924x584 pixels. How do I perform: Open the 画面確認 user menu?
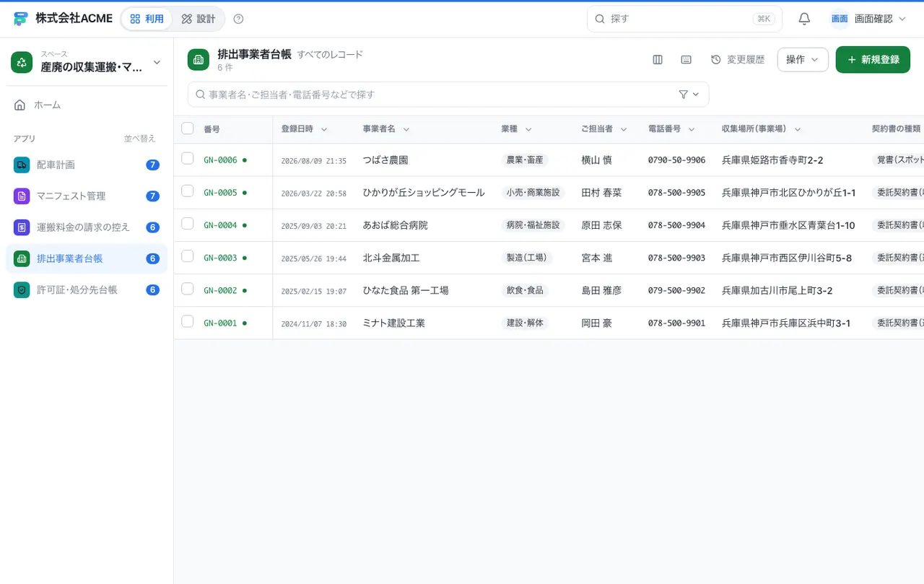(x=868, y=19)
